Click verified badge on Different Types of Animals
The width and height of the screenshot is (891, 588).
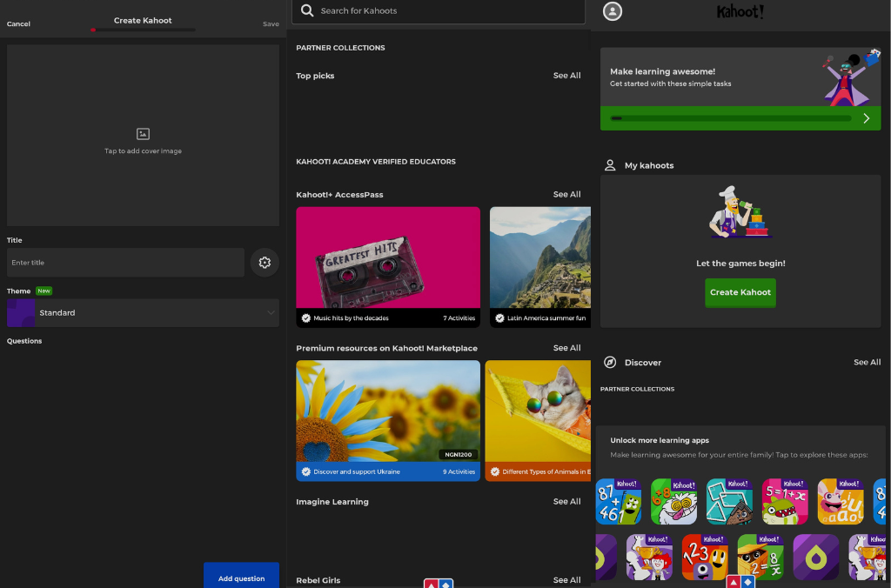click(x=495, y=471)
